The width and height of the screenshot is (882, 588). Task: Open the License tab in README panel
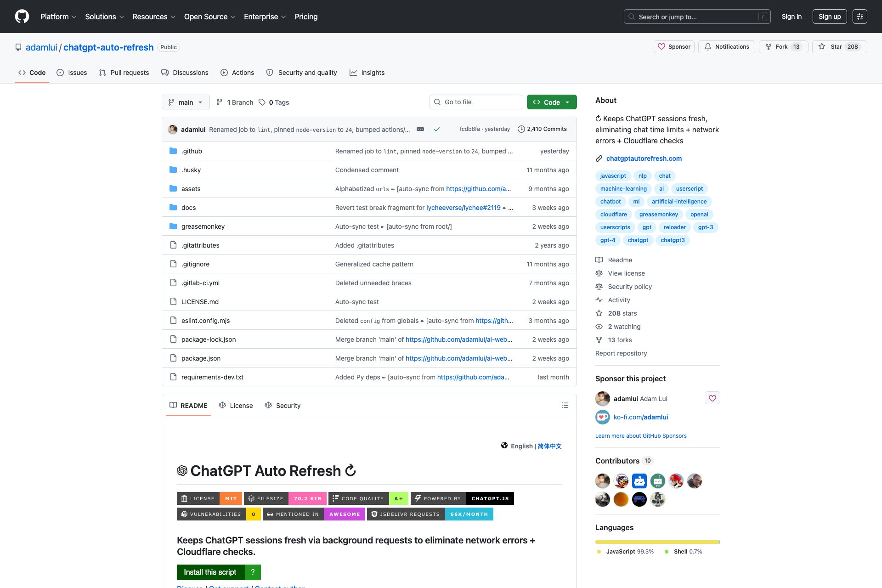coord(236,405)
